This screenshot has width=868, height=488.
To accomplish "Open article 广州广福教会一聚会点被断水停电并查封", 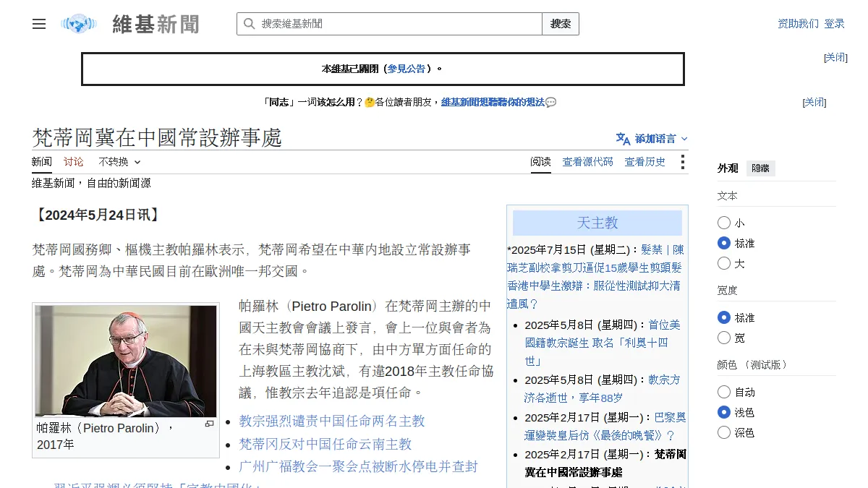I will click(x=359, y=466).
